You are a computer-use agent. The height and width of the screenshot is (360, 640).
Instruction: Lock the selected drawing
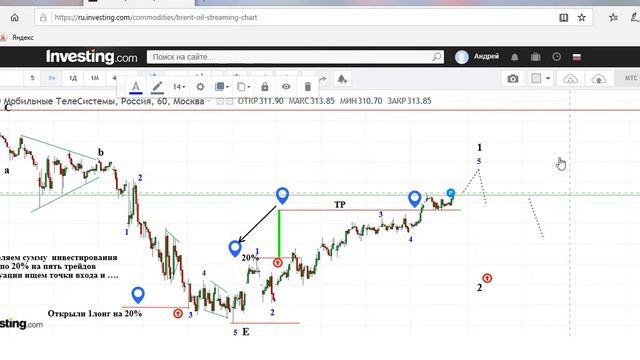(265, 87)
